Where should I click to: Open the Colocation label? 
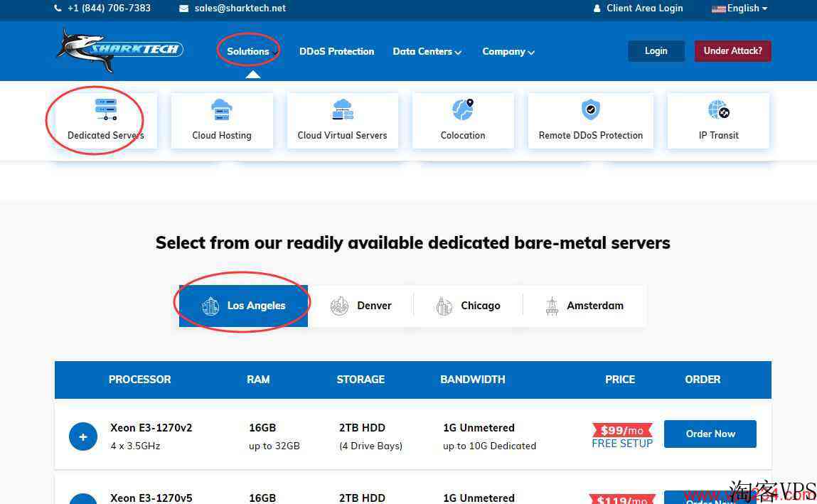463,135
